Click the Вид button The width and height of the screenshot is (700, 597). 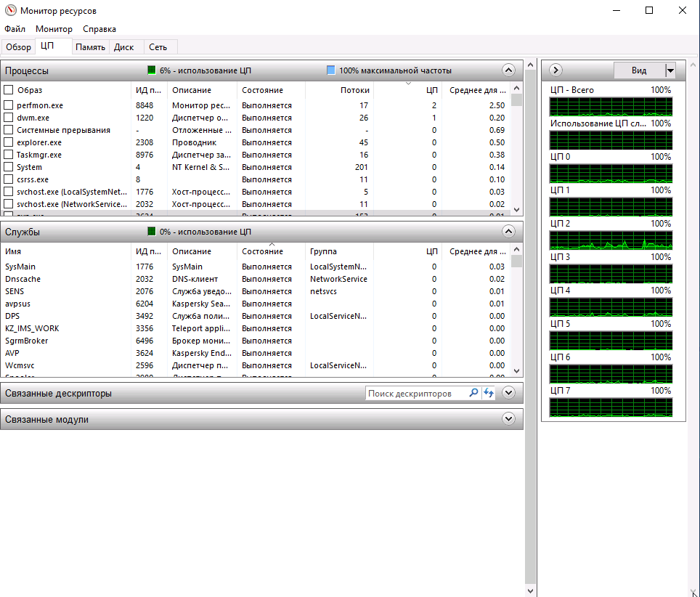point(639,70)
